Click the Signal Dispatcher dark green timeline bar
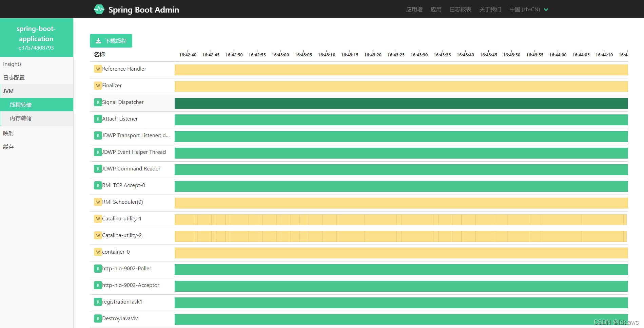The image size is (644, 328). 401,103
